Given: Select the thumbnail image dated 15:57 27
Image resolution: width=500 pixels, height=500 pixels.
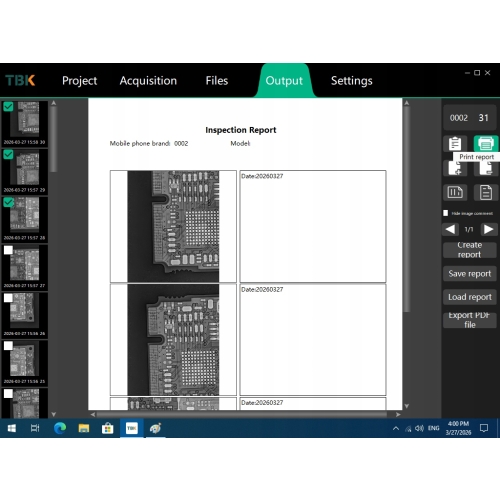Looking at the screenshot, I should pyautogui.click(x=25, y=267).
